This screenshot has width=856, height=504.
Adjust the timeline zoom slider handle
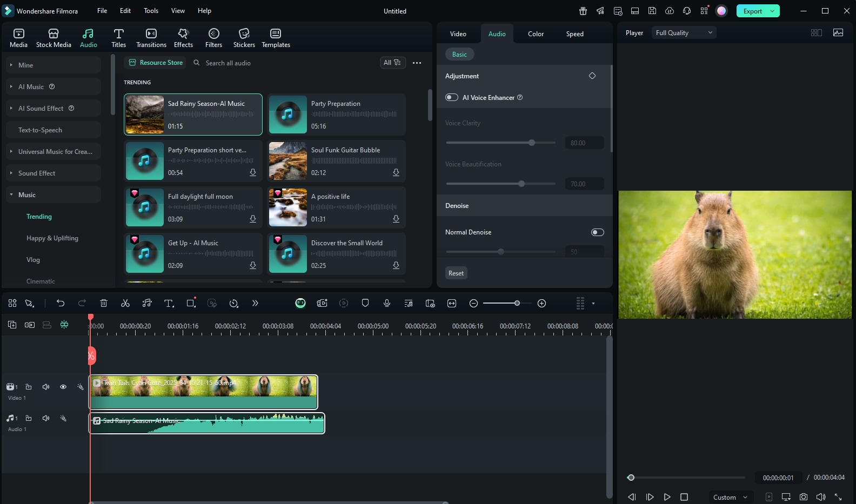pyautogui.click(x=517, y=304)
